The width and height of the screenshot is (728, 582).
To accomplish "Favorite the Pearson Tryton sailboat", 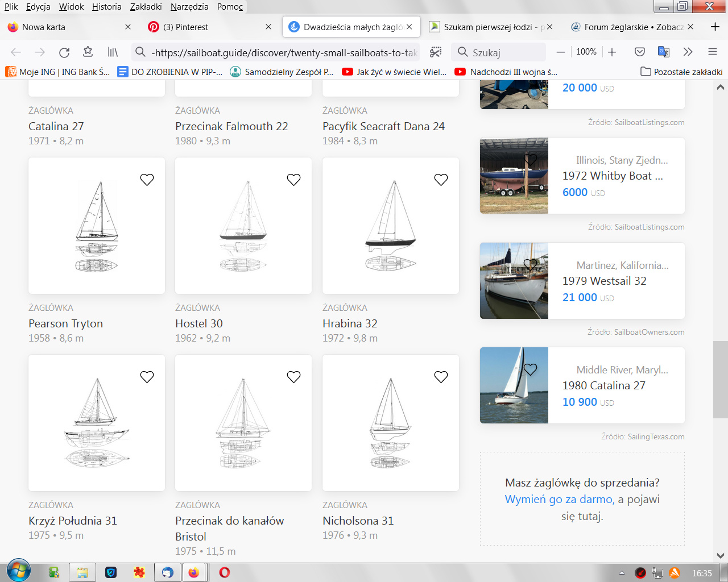I will [147, 180].
